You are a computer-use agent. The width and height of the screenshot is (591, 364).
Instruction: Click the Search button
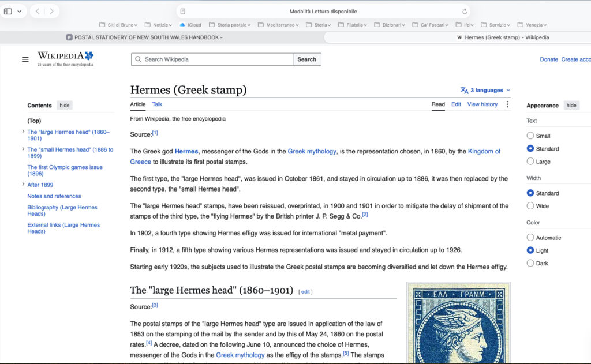[x=307, y=59]
